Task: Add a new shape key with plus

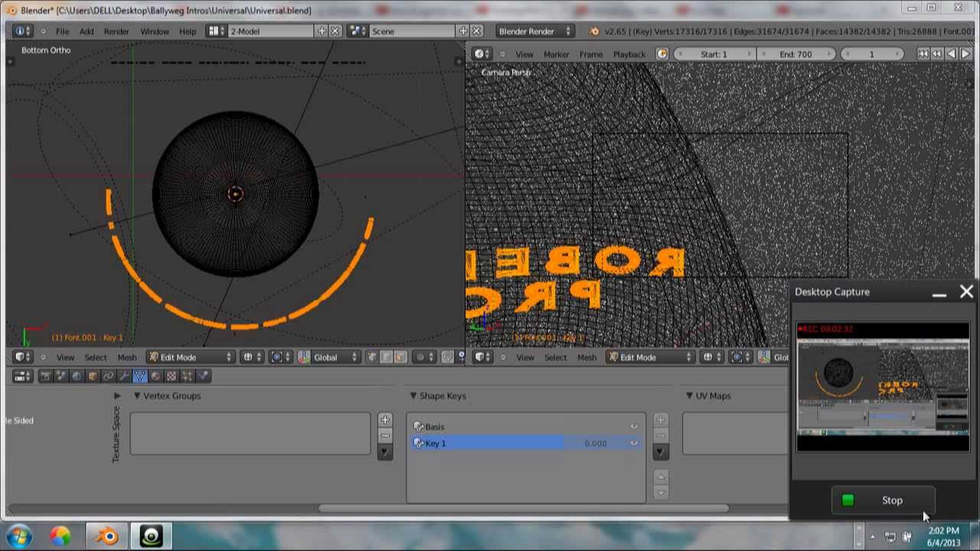Action: (660, 420)
